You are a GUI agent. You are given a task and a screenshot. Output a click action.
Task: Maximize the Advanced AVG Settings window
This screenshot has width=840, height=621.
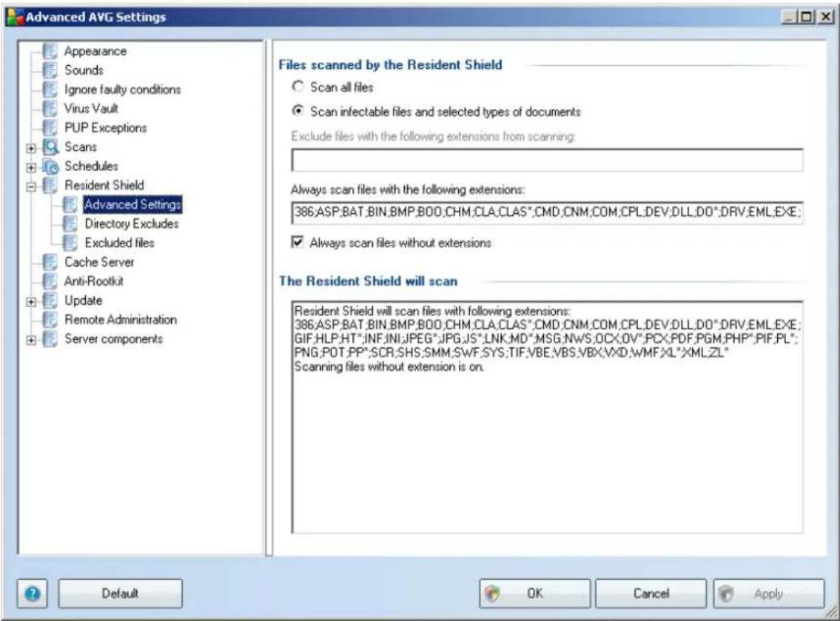click(807, 17)
